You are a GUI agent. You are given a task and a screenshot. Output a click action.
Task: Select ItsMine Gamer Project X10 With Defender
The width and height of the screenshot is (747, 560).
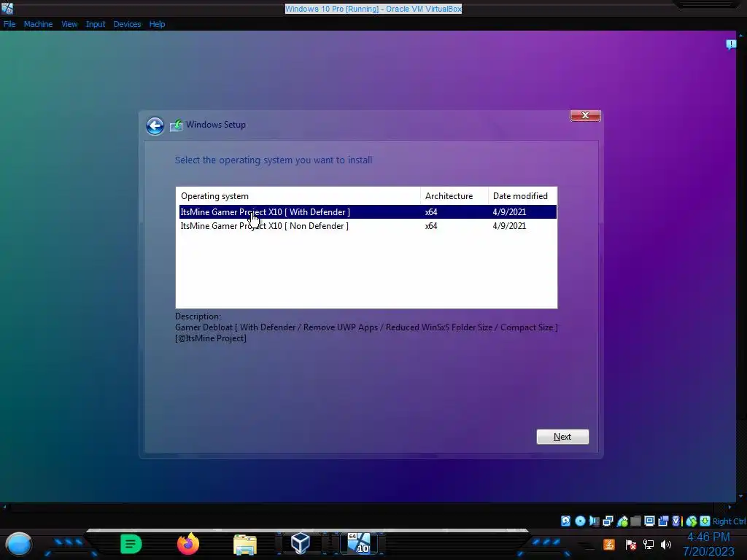click(368, 212)
